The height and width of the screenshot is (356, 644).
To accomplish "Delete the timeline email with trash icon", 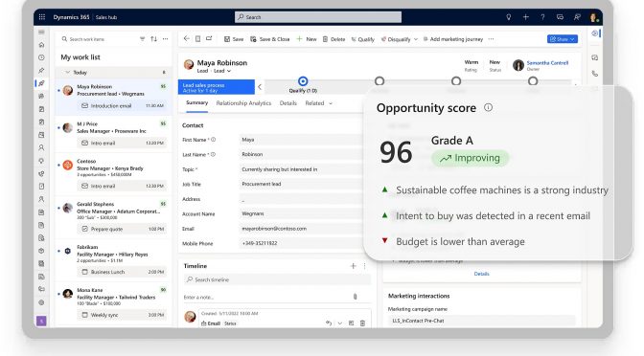I will point(362,323).
